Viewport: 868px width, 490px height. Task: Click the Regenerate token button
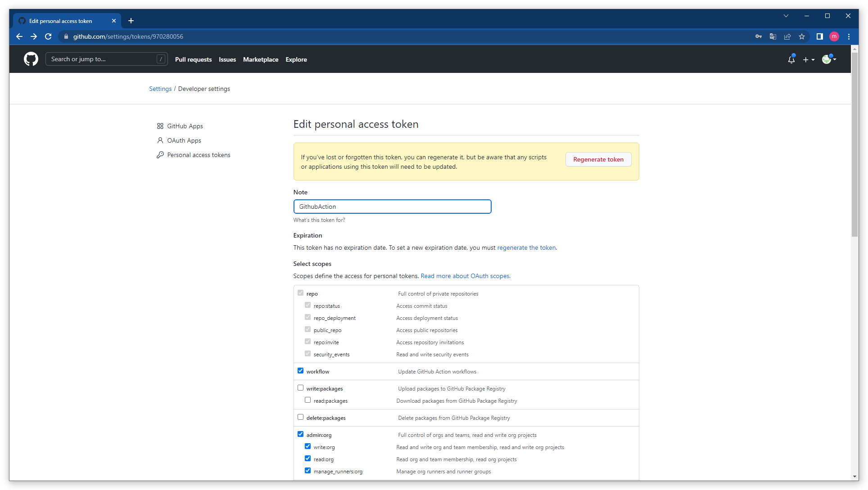point(598,159)
